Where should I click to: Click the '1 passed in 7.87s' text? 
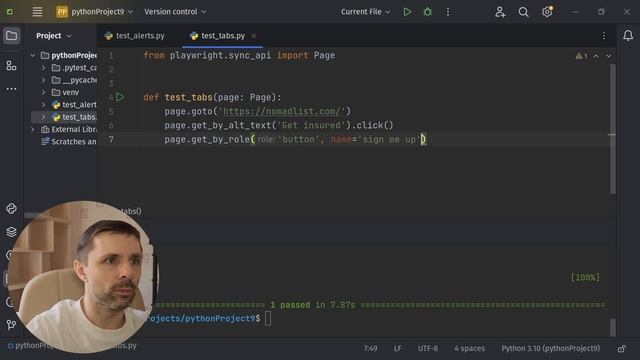pos(313,305)
